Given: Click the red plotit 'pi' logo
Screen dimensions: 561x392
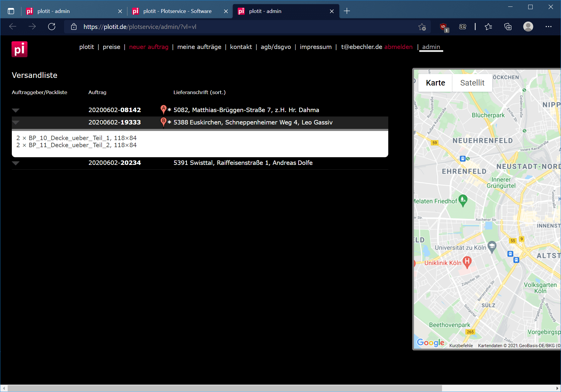Looking at the screenshot, I should tap(19, 49).
